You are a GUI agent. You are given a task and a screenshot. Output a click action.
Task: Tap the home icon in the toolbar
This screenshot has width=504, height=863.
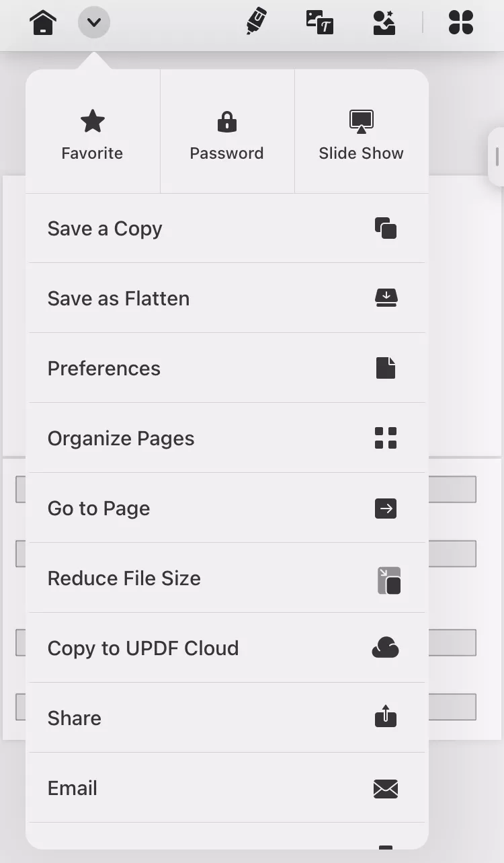point(43,23)
